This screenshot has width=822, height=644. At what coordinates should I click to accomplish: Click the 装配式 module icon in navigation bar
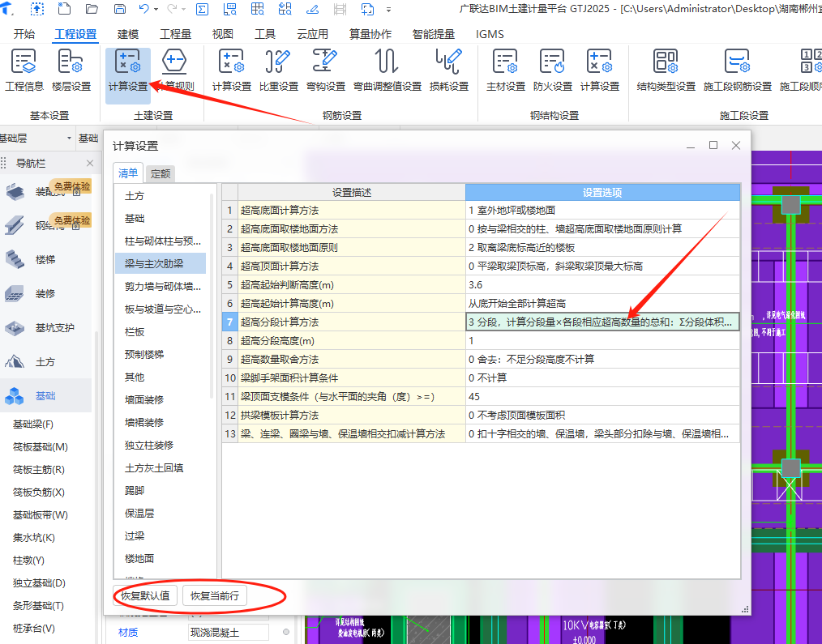click(x=15, y=192)
